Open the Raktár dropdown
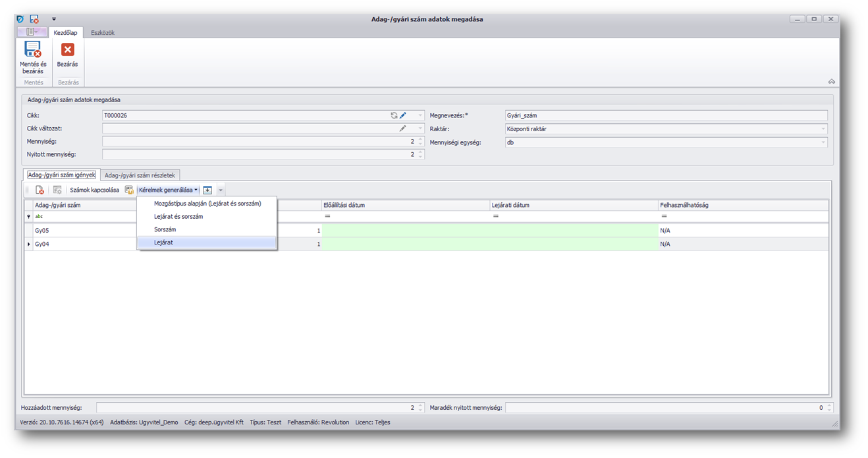 click(823, 129)
